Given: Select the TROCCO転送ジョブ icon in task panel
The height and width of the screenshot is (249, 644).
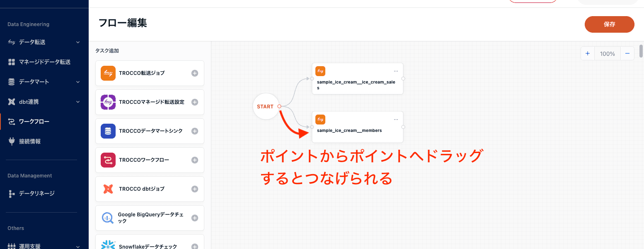Looking at the screenshot, I should [x=108, y=73].
